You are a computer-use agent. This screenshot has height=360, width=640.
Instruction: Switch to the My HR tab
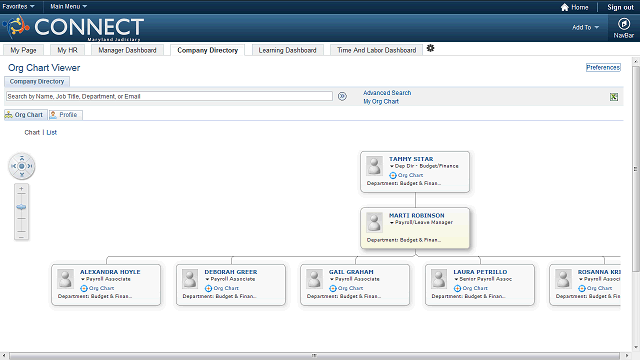[67, 50]
